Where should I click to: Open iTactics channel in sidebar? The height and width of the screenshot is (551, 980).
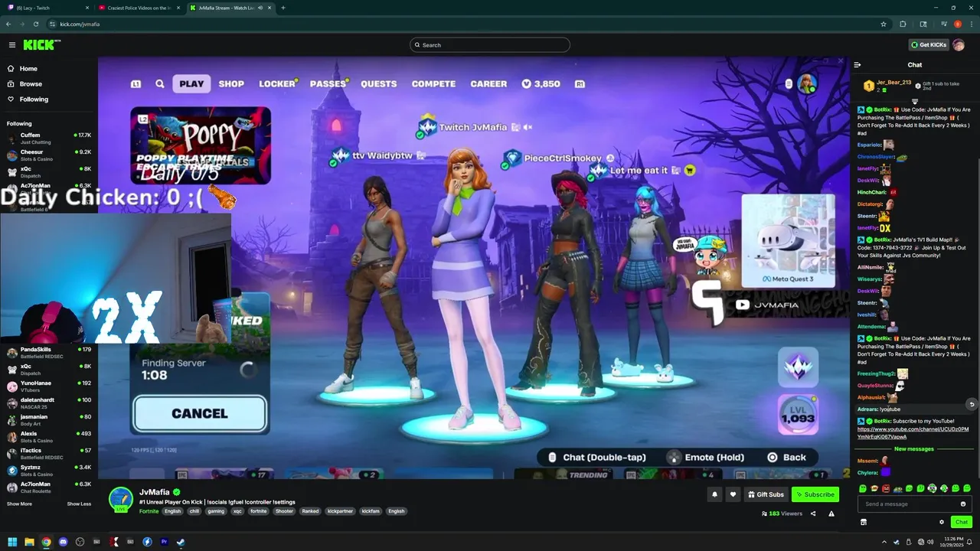tap(48, 453)
